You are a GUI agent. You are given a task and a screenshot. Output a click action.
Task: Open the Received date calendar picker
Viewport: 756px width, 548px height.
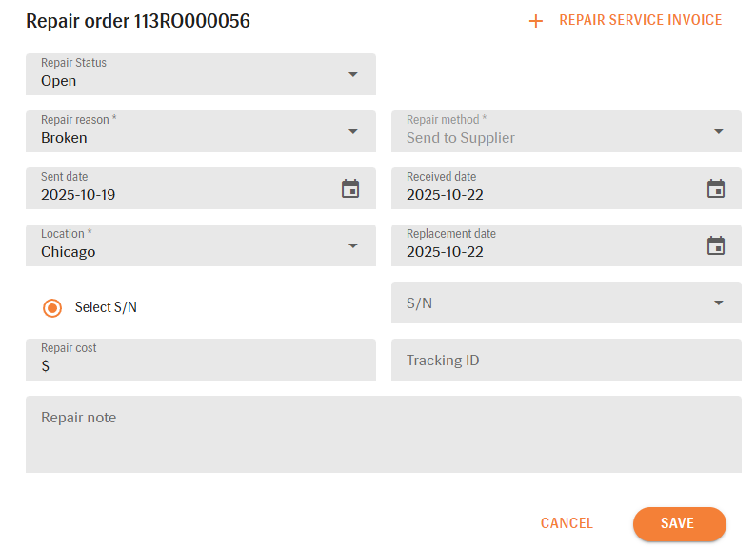click(x=716, y=188)
